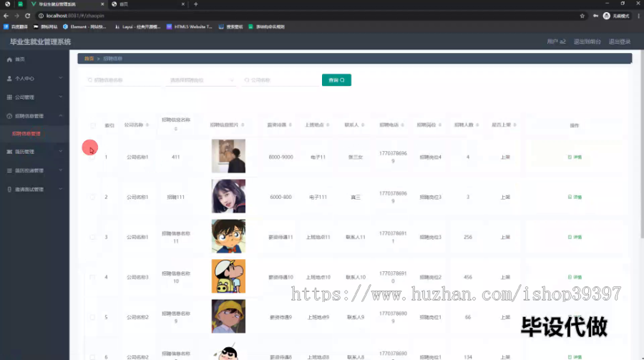Collapse the 招聘信息管理 menu chevron

[x=60, y=116]
